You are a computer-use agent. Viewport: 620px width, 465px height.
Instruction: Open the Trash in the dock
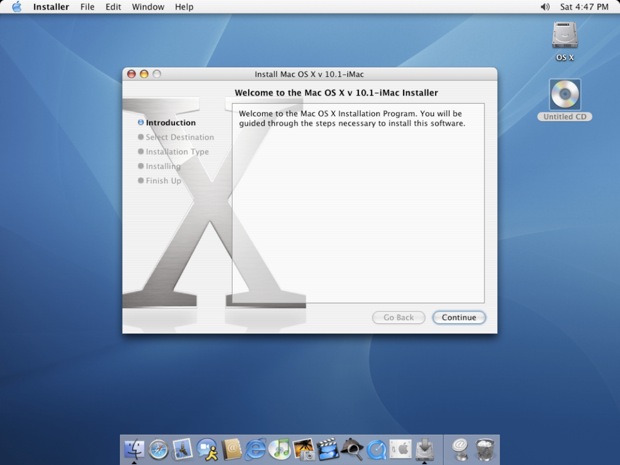point(484,450)
